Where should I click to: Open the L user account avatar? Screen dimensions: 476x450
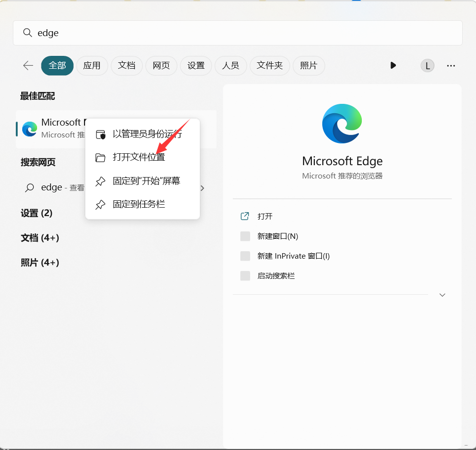(x=428, y=66)
